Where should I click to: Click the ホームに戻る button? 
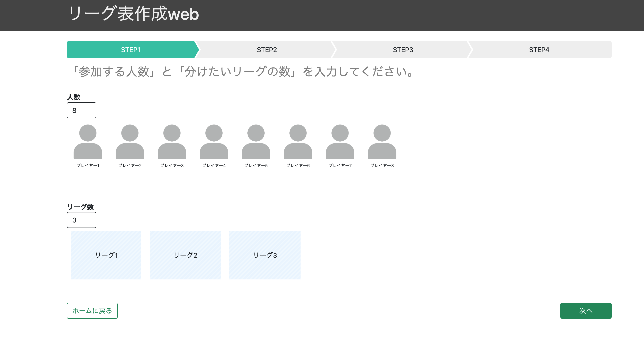[x=92, y=311]
